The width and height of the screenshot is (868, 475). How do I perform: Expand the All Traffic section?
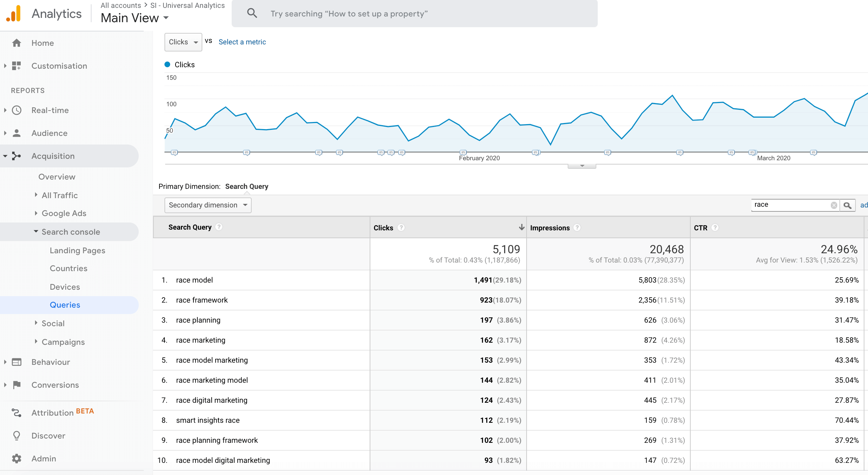36,195
